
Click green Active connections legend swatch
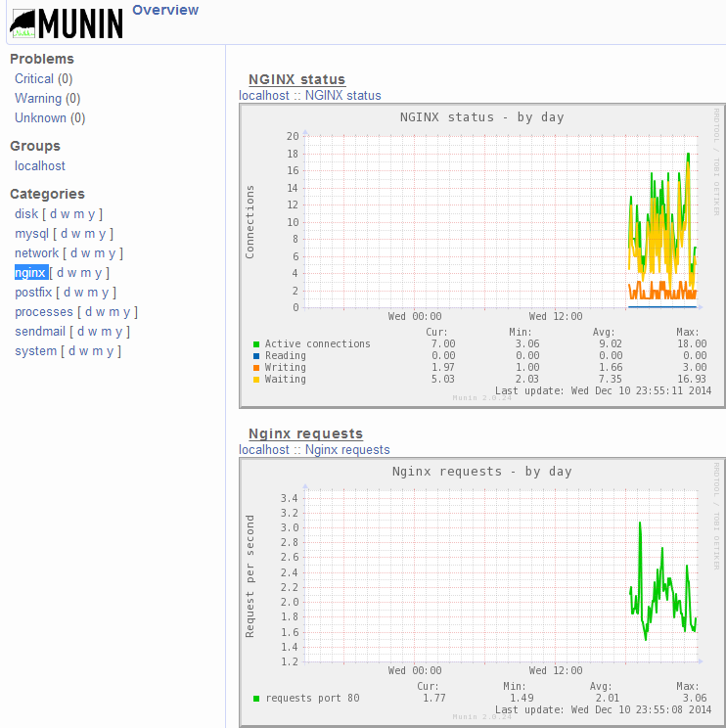click(x=256, y=344)
